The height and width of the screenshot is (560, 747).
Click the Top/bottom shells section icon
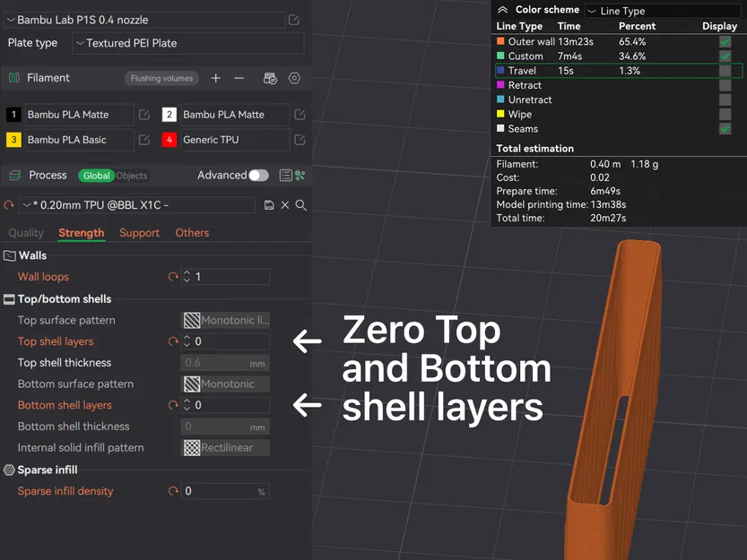[x=9, y=299]
